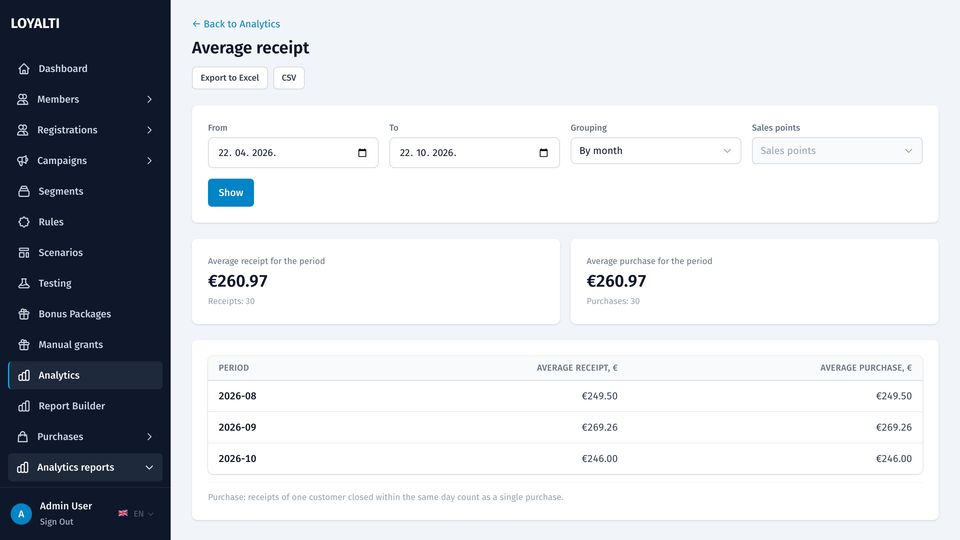Viewport: 960px width, 540px height.
Task: Click the Analytics reports chart icon
Action: pos(23,467)
